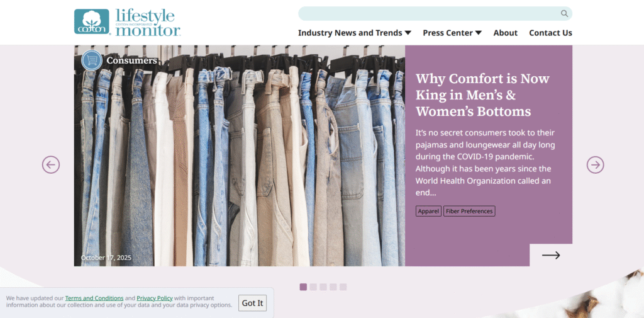This screenshot has width=644, height=318.
Task: Open the Privacy Policy link
Action: 155,298
